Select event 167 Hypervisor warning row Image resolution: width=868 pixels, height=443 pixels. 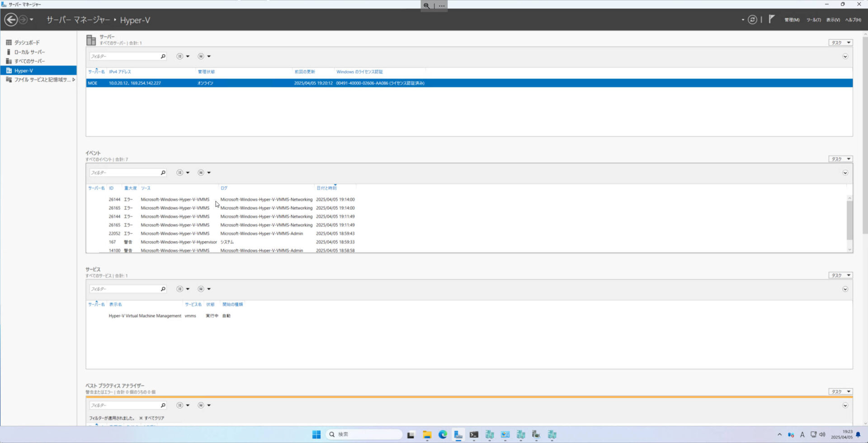[x=466, y=242]
